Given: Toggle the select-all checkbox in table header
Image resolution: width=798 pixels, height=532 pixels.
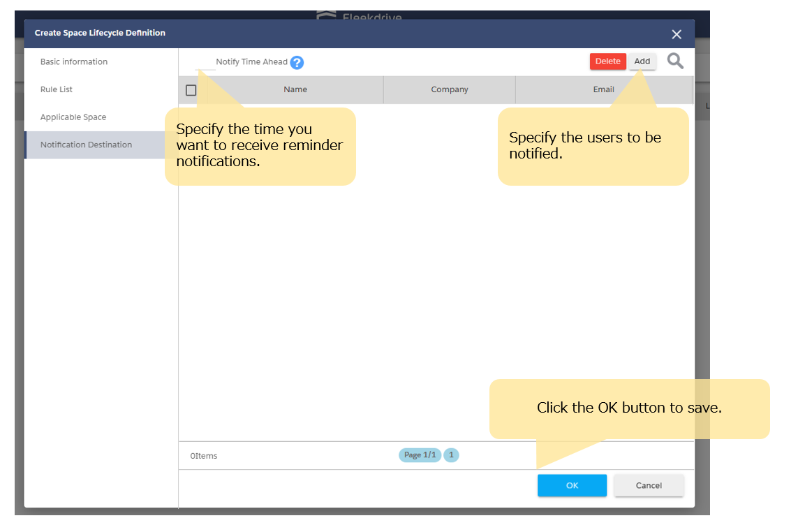Looking at the screenshot, I should click(191, 90).
